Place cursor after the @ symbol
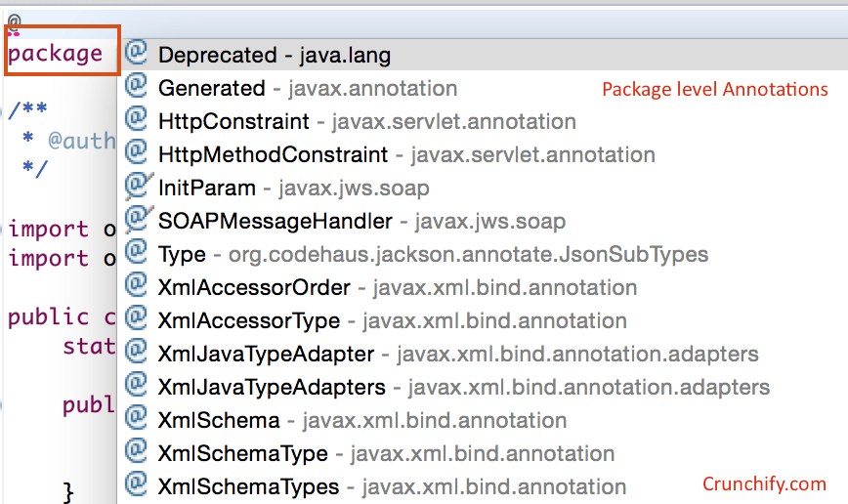 pos(21,21)
